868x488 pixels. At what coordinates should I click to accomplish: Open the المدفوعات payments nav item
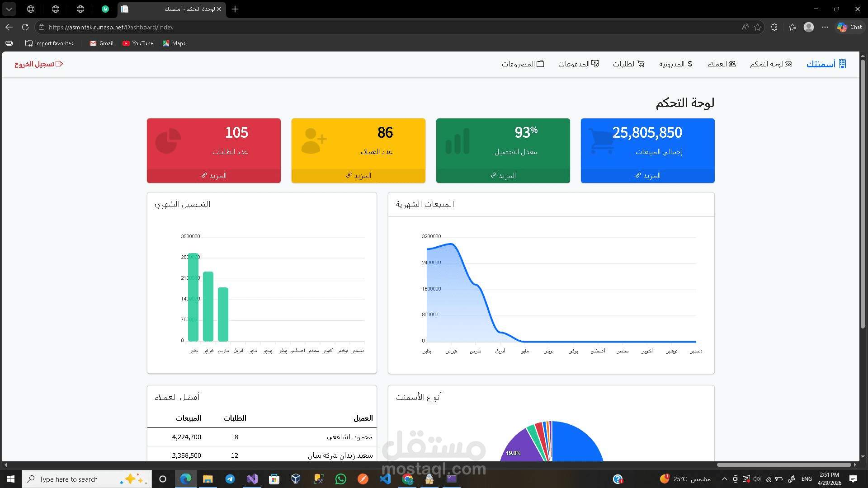click(x=579, y=64)
